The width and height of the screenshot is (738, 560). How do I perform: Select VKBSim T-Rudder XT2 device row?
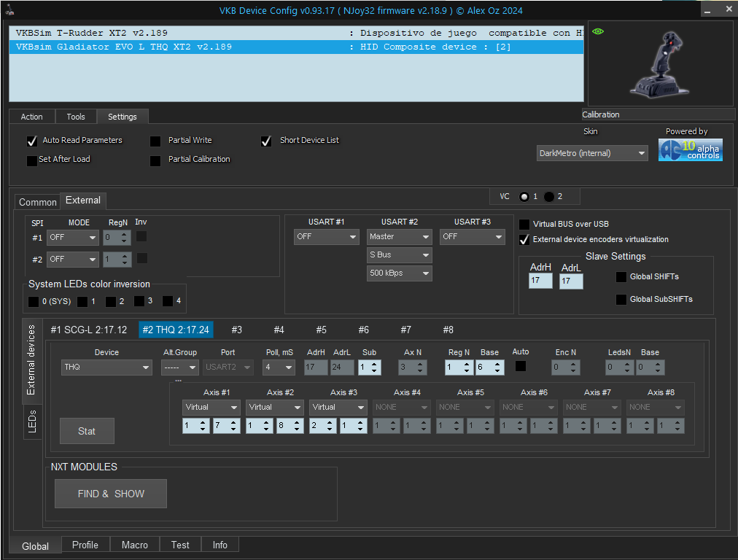pos(296,33)
